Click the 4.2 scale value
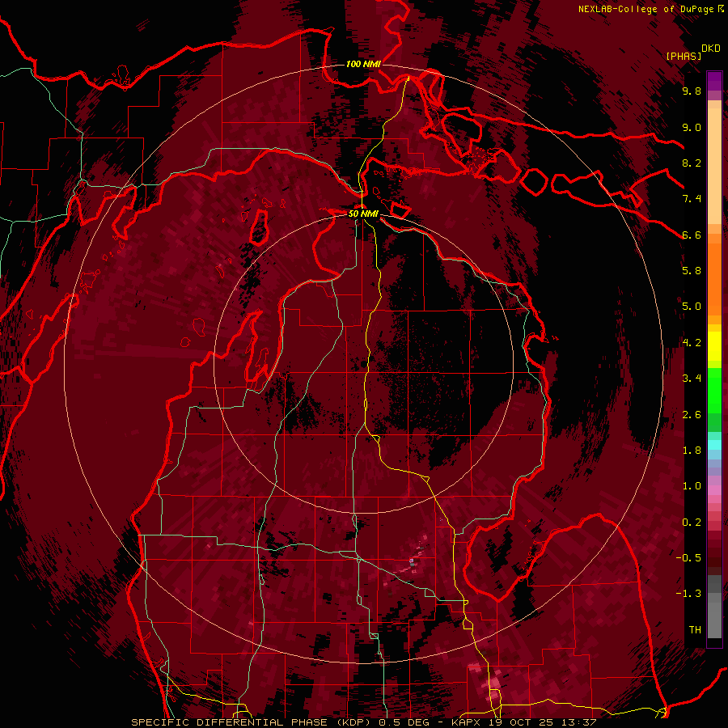The height and width of the screenshot is (728, 728). point(692,343)
